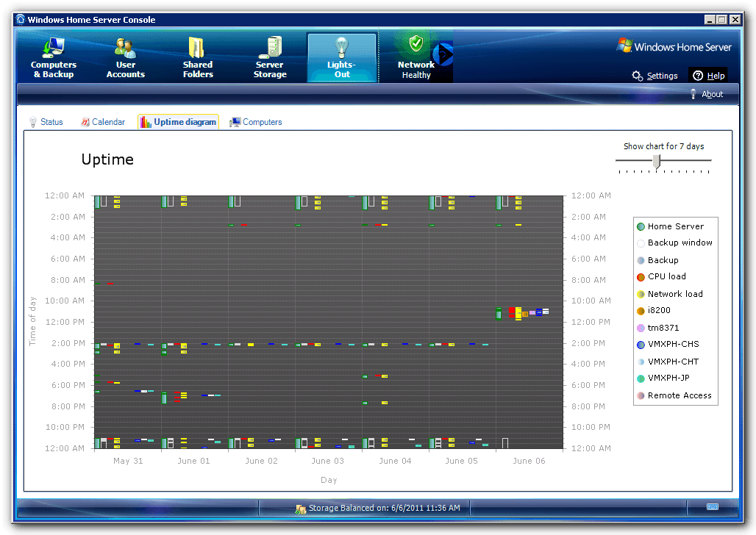Select the Lights-Out lightbulb tab
Image resolution: width=756 pixels, height=535 pixels.
342,57
